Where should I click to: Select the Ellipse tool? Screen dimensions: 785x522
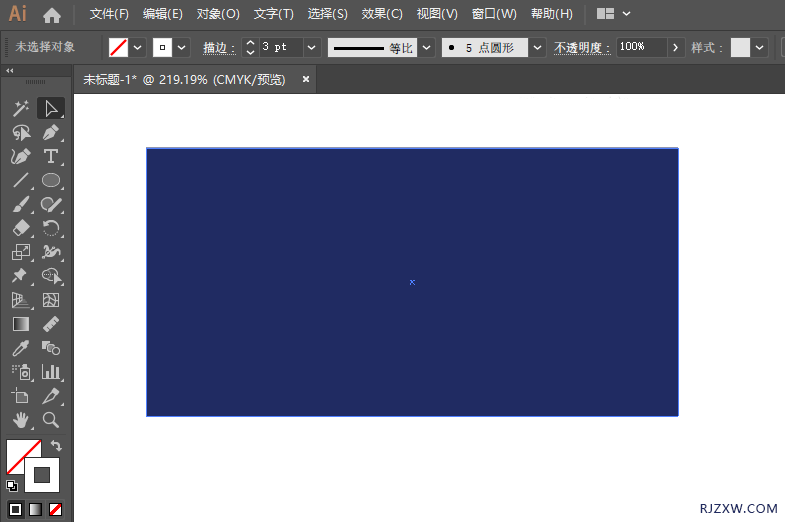[x=51, y=180]
